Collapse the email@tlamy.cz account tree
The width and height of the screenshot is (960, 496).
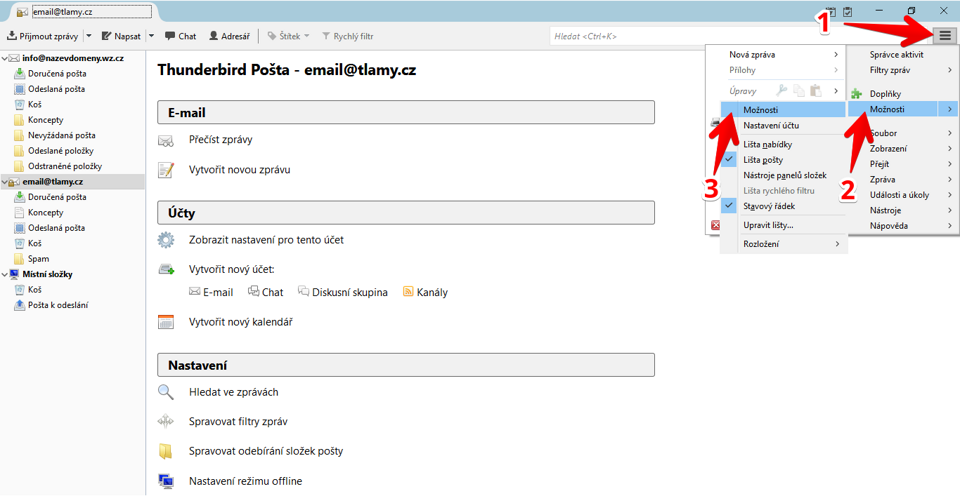pos(6,182)
